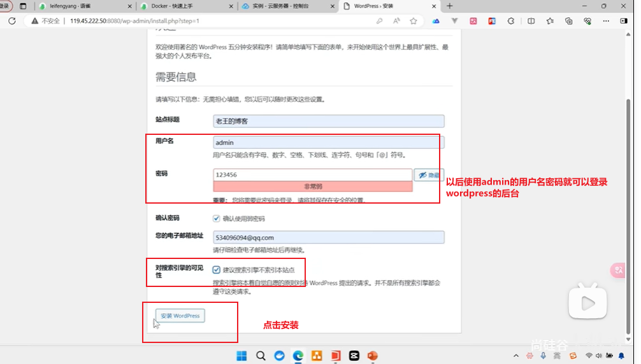
Task: Open browser essentials heart icon
Action: click(x=587, y=21)
